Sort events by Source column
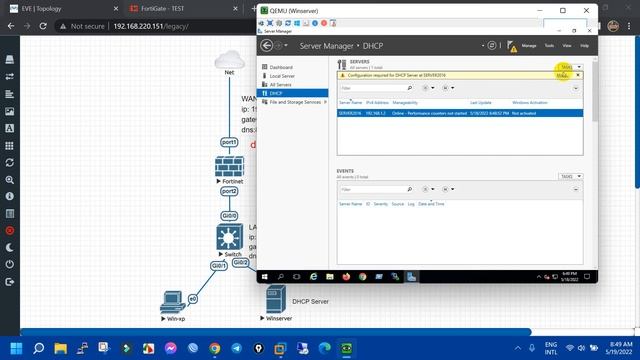This screenshot has width=640, height=360. 398,204
